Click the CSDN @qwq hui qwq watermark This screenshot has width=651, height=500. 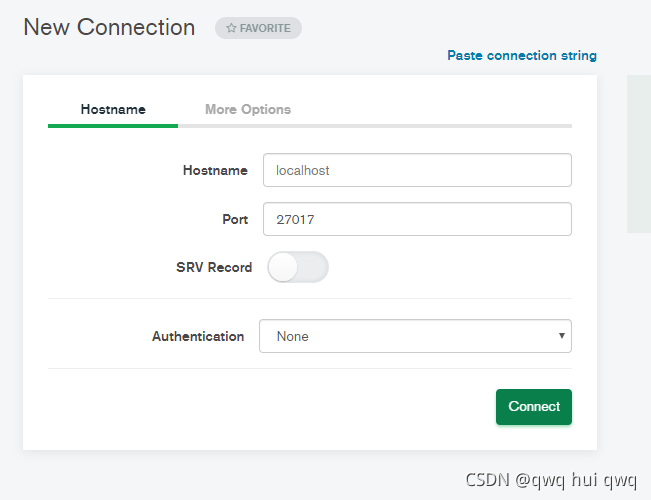coord(551,480)
